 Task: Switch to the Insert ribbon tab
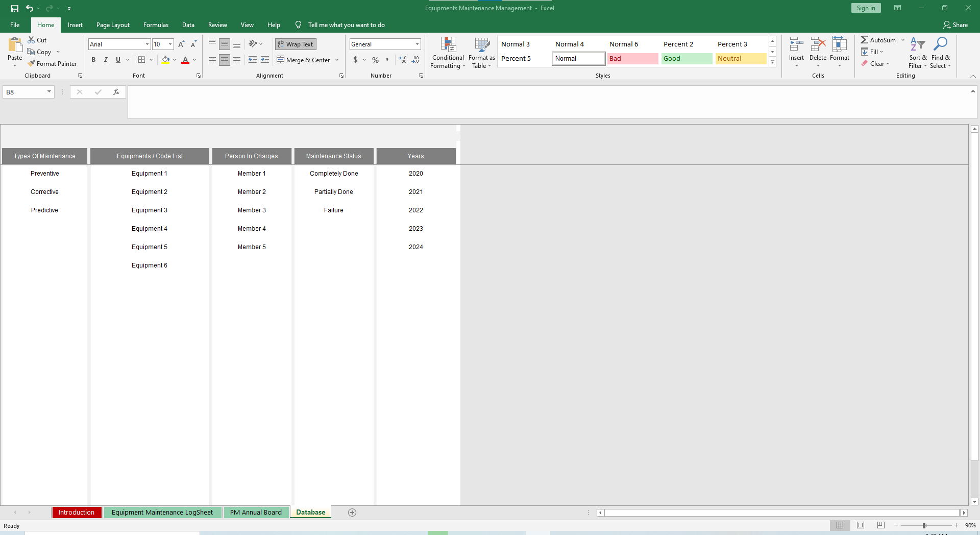click(75, 25)
